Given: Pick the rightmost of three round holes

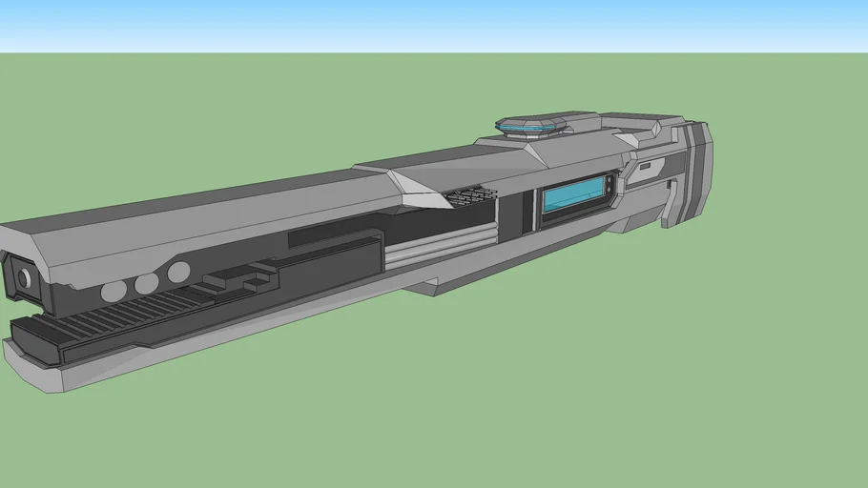Looking at the screenshot, I should 178,273.
